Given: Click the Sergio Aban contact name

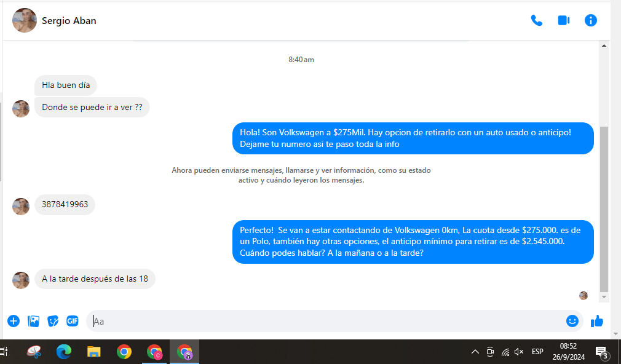Looking at the screenshot, I should tap(69, 20).
